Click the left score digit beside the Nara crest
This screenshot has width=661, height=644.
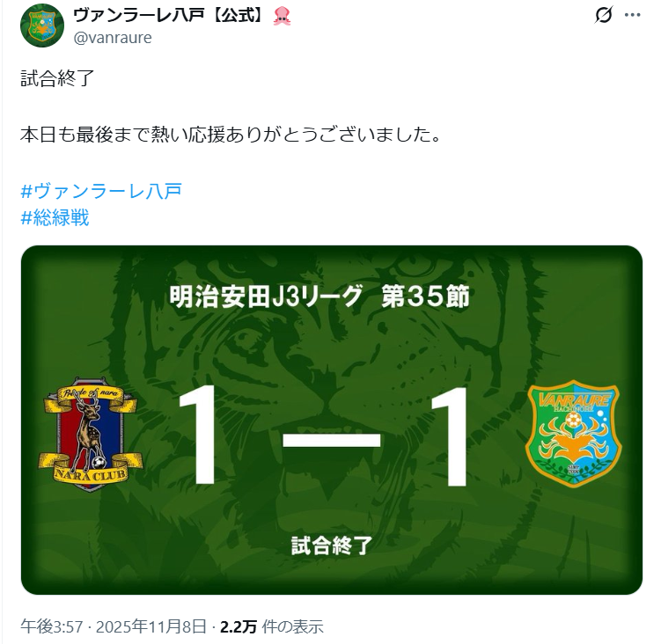[x=199, y=435]
